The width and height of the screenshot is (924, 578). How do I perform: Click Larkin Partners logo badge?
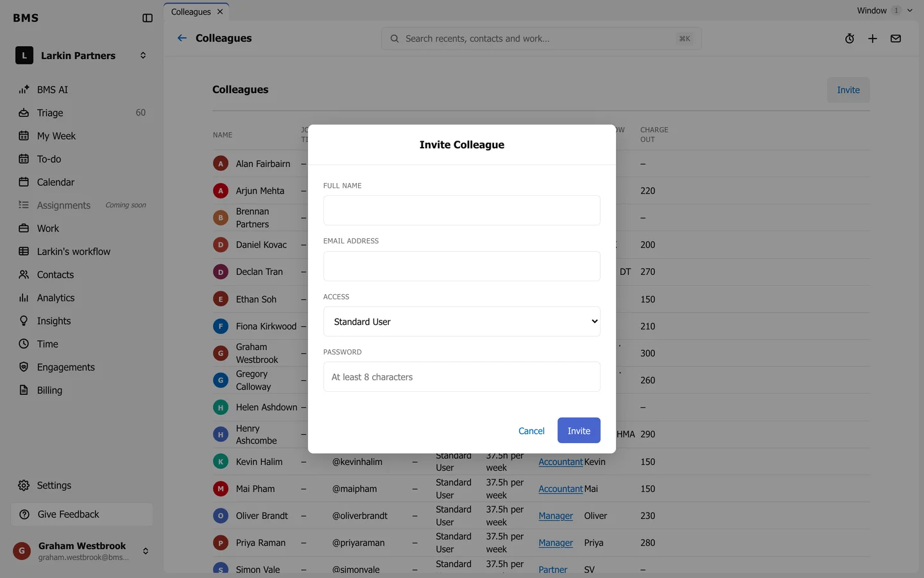(x=24, y=56)
